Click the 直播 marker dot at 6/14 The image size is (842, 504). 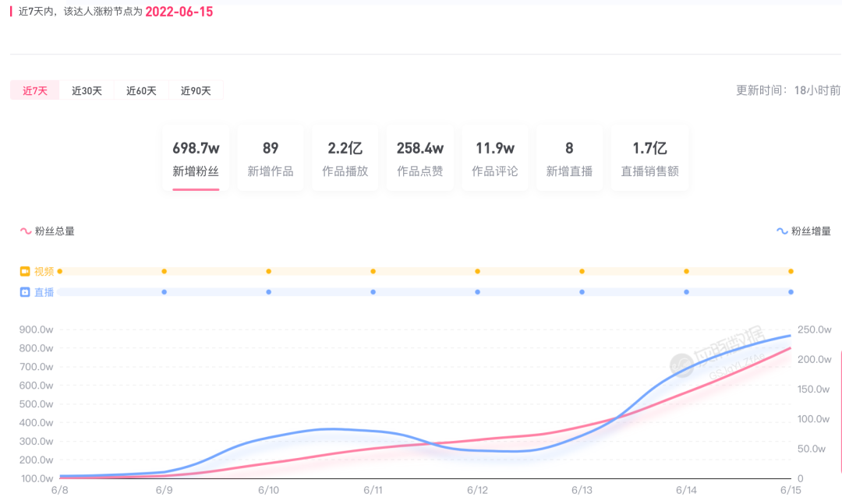[x=686, y=292]
